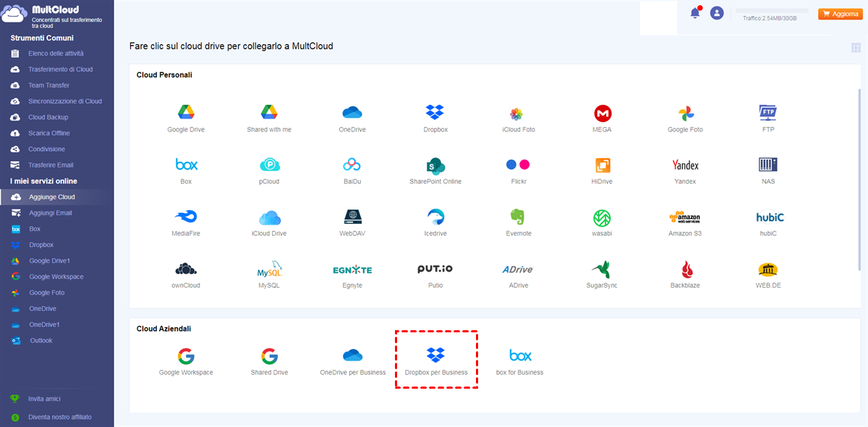Add a Google Drive cloud

(x=186, y=113)
